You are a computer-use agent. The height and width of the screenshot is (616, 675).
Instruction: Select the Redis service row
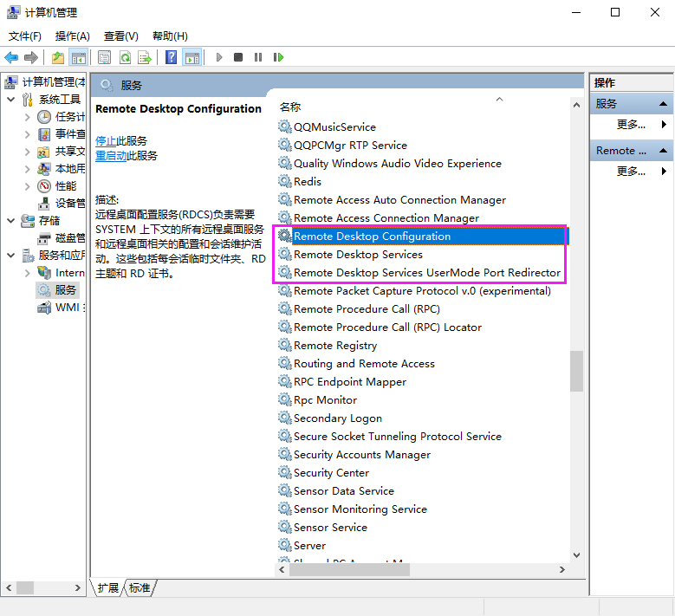pos(300,182)
